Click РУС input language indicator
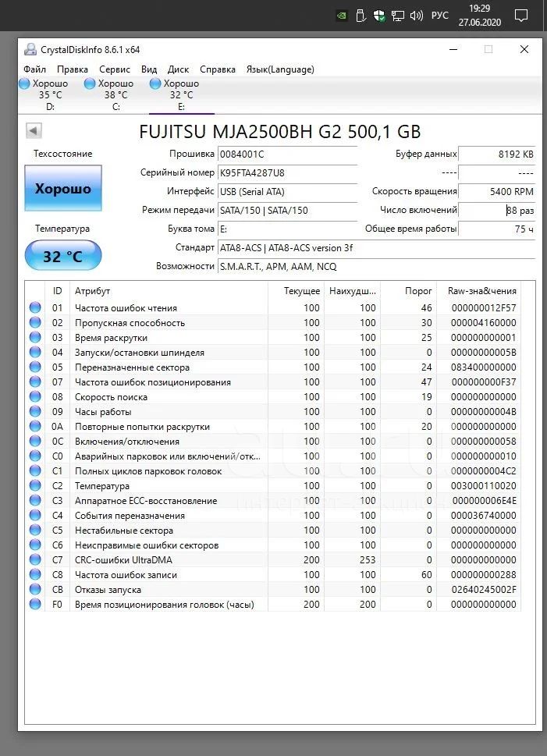The width and height of the screenshot is (547, 756). click(439, 16)
